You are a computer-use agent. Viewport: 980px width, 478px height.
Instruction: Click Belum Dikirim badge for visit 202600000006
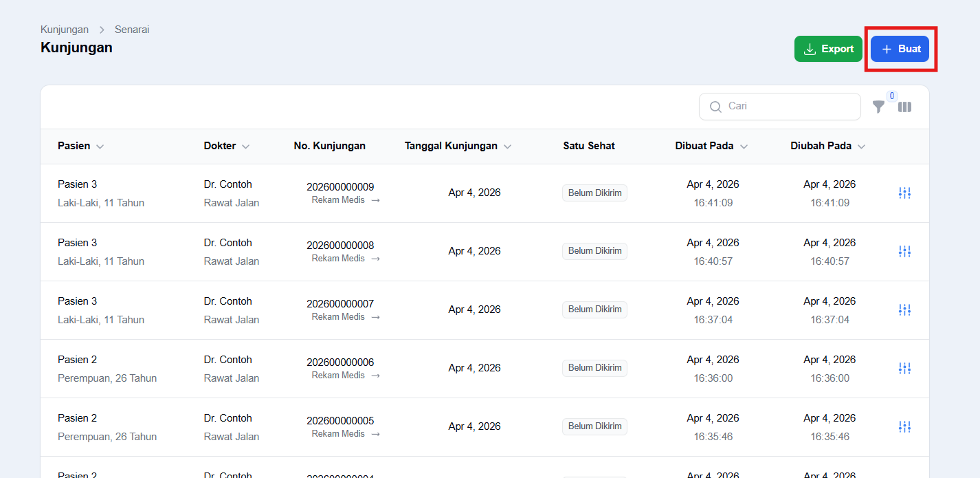pyautogui.click(x=594, y=368)
